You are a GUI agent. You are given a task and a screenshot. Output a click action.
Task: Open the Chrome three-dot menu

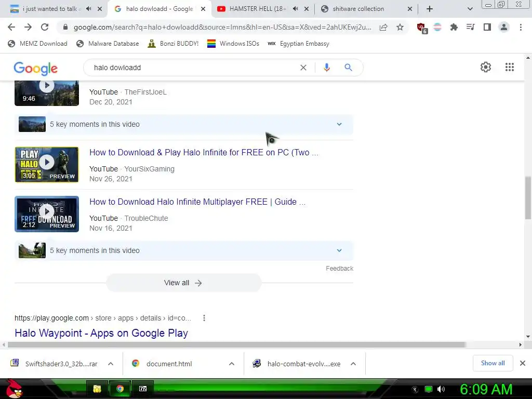[x=521, y=27]
